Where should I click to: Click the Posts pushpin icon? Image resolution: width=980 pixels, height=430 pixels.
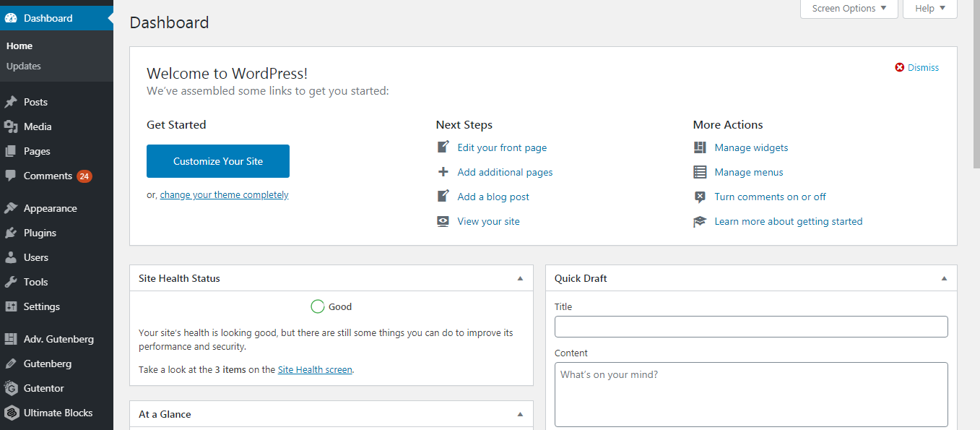(11, 102)
